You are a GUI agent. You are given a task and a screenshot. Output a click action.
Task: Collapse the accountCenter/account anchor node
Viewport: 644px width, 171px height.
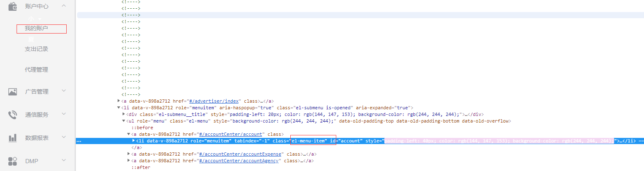(x=129, y=134)
